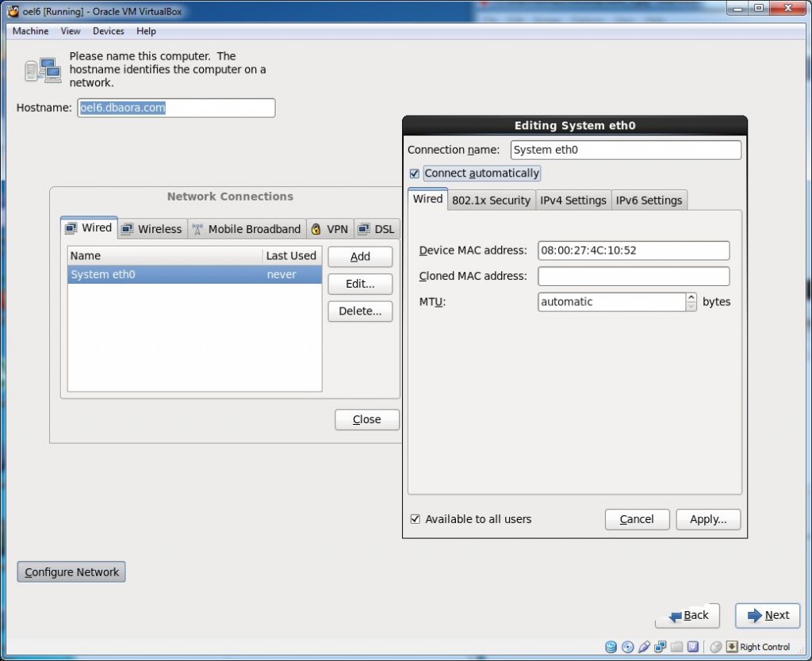
Task: Open the IPv6 Settings tab
Action: 649,201
